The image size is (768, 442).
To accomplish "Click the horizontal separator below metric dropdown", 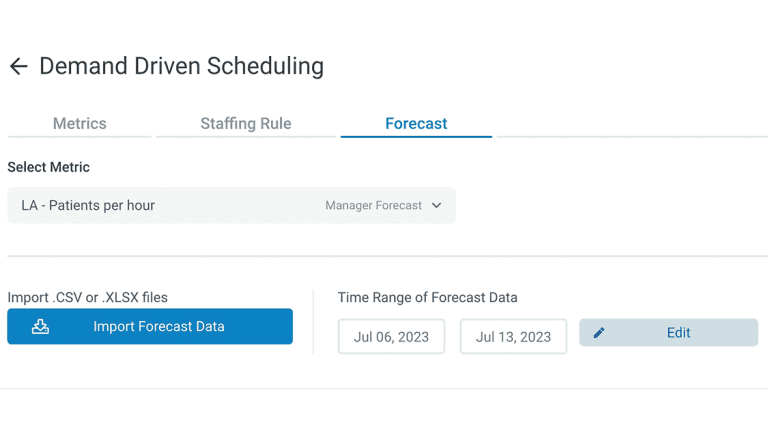I will [387, 256].
